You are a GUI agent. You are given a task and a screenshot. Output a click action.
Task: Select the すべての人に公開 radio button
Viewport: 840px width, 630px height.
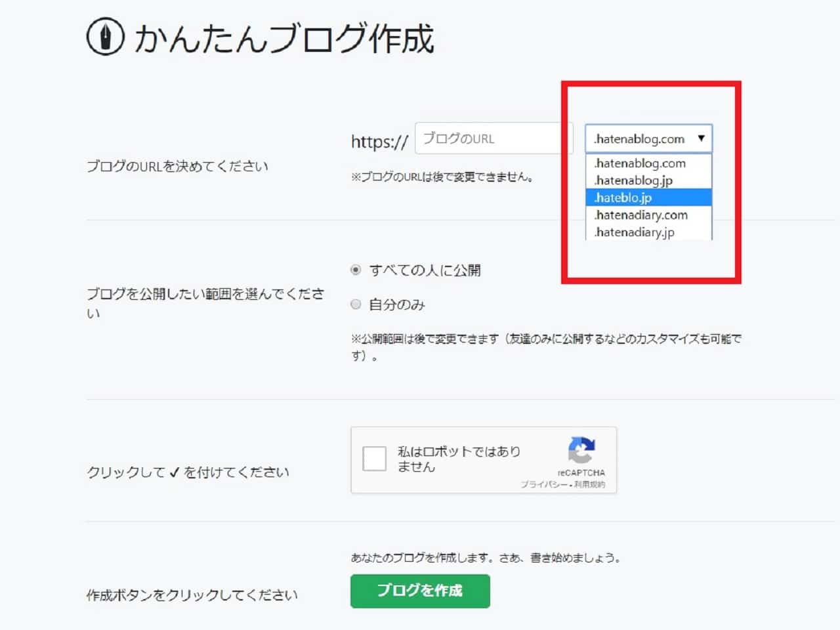point(356,270)
